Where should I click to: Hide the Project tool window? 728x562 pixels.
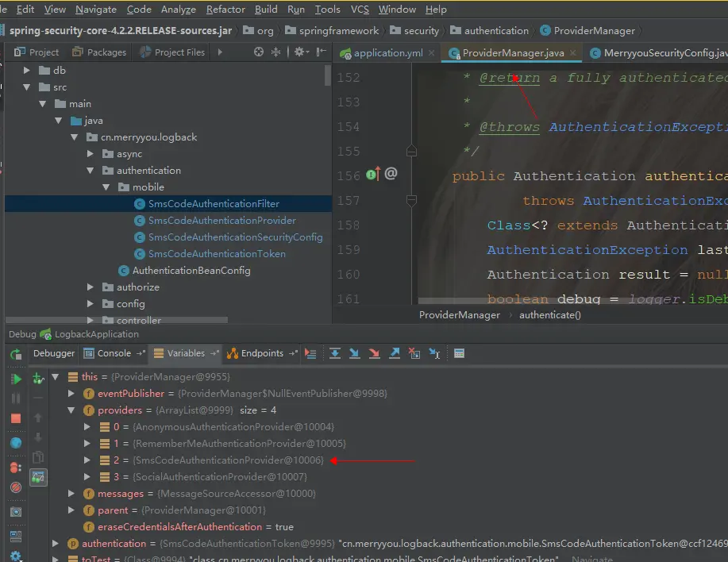coord(322,52)
